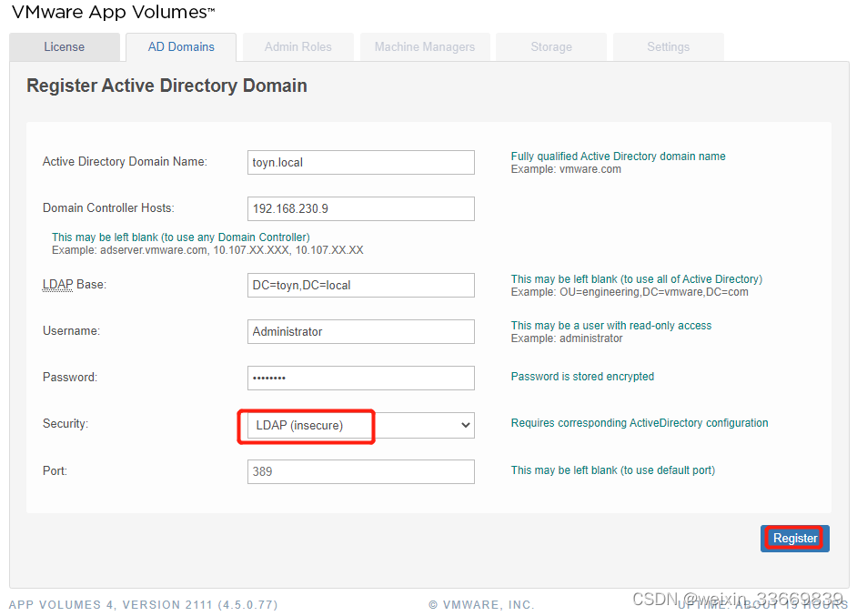Image resolution: width=857 pixels, height=616 pixels.
Task: Click 'Example: OU=engineering,DC=vmware,DC=com' text
Action: coord(630,292)
